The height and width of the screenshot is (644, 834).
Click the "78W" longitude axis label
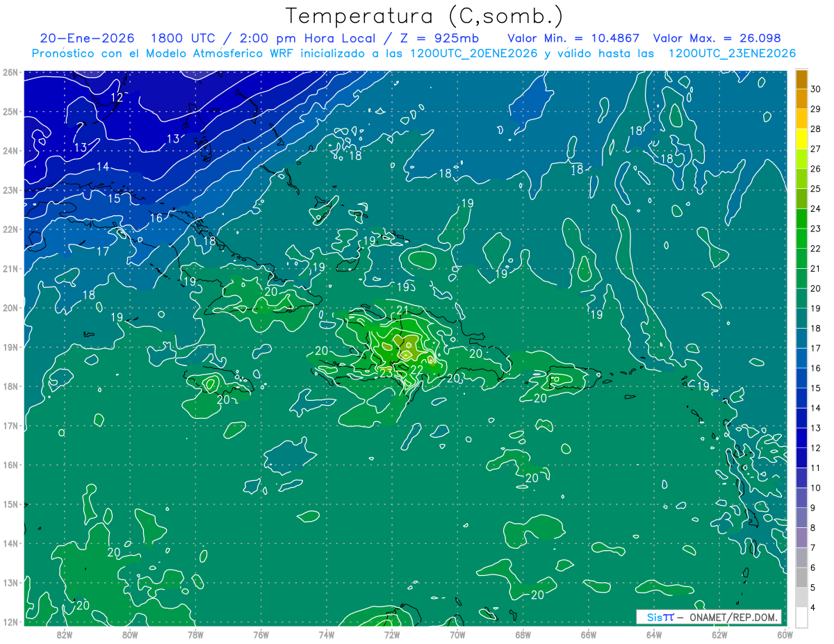coord(195,634)
